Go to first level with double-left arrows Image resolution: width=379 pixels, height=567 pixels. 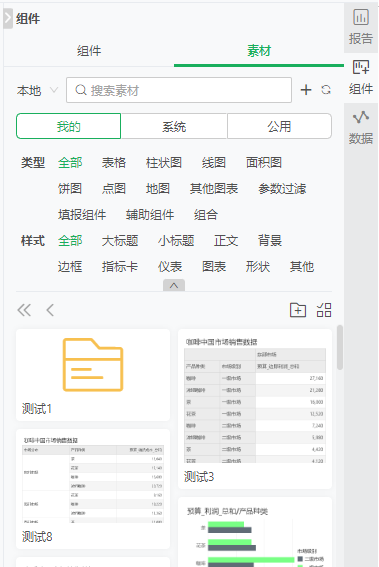pyautogui.click(x=24, y=310)
